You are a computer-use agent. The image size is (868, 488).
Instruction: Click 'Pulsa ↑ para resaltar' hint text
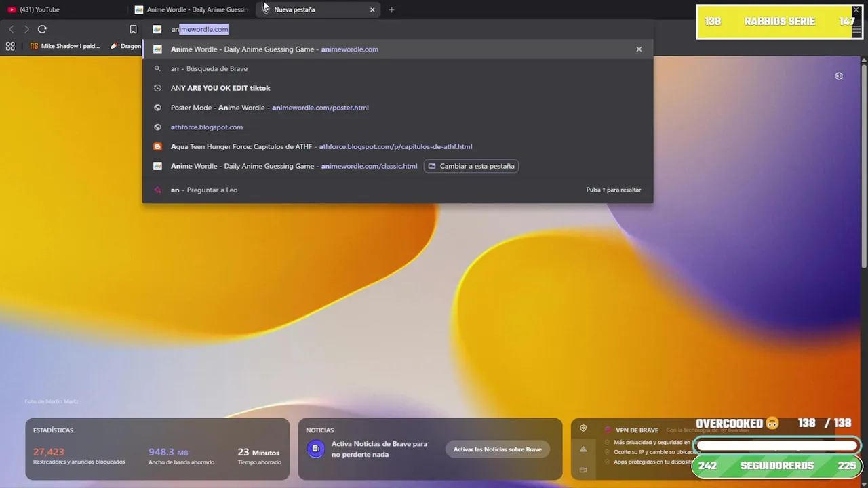pyautogui.click(x=613, y=190)
